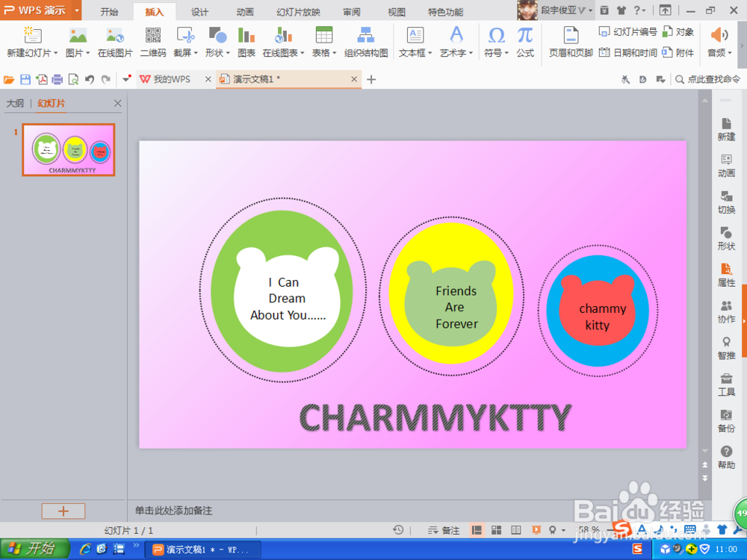Close the 演示文稿1 document tab
Screen dimensions: 747x560
point(354,80)
